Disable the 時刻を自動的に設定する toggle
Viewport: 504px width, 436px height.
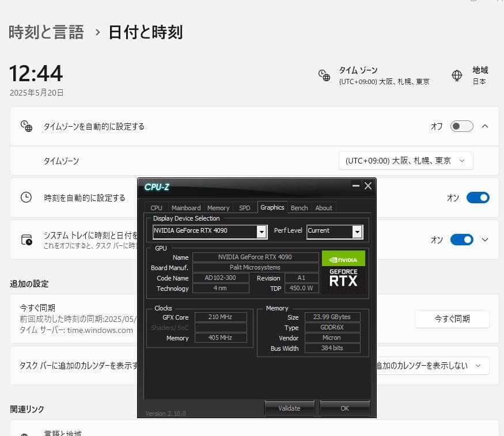click(478, 198)
